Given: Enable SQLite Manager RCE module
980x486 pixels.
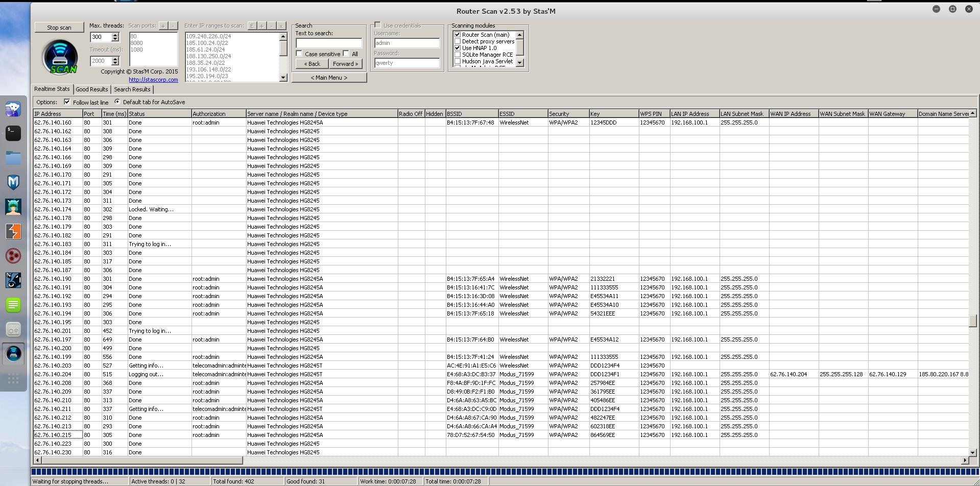Looking at the screenshot, I should [x=458, y=55].
